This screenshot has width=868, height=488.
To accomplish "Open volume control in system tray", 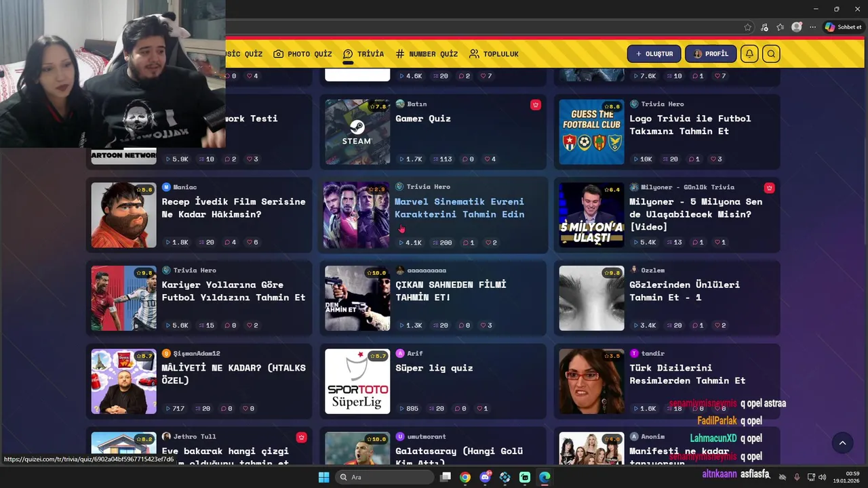I will click(x=822, y=477).
